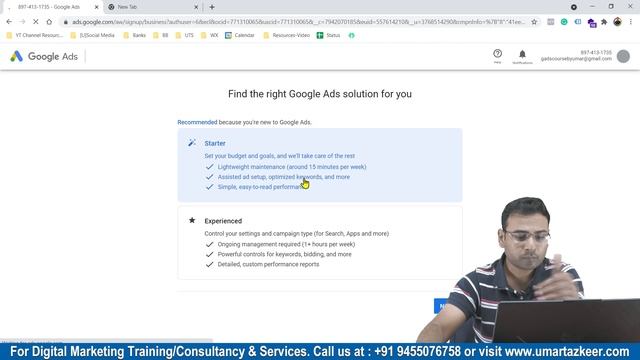Click the green bookmark icon after Status
Viewport: 640px width, 360px height.
(351, 36)
